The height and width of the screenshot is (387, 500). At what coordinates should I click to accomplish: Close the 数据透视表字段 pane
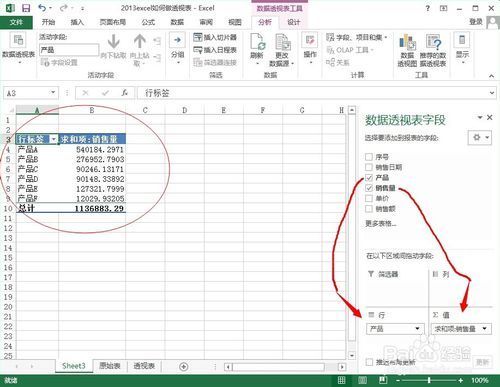tap(490, 117)
